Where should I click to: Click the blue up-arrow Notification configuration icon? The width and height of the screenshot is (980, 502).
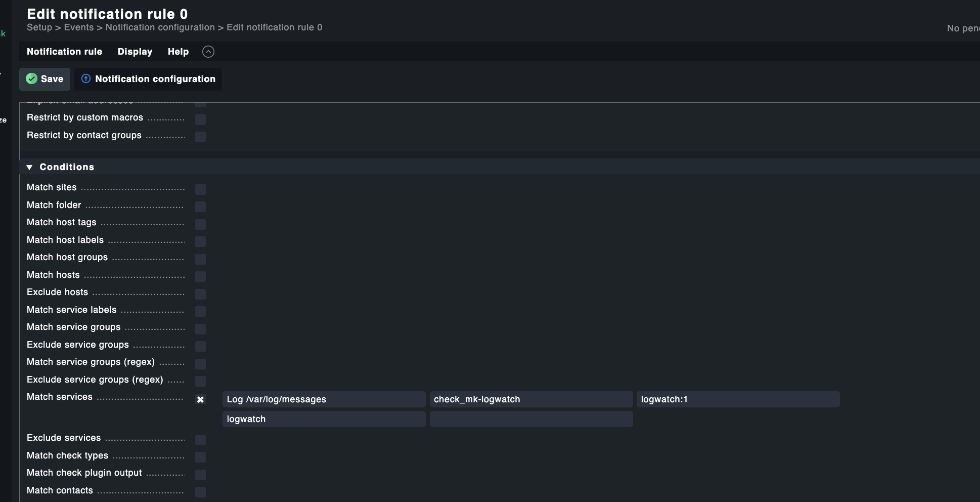86,79
